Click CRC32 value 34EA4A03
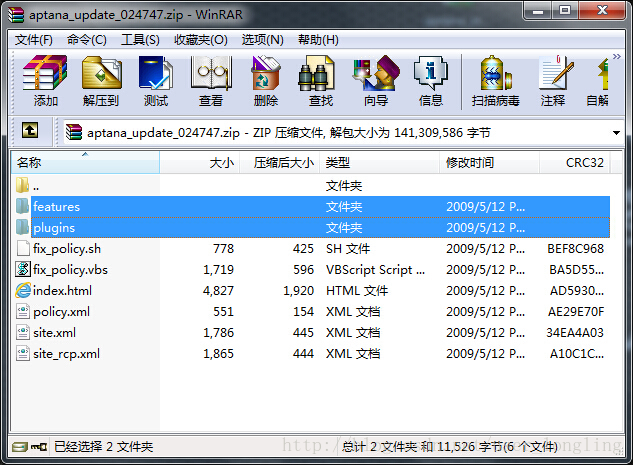 point(575,333)
